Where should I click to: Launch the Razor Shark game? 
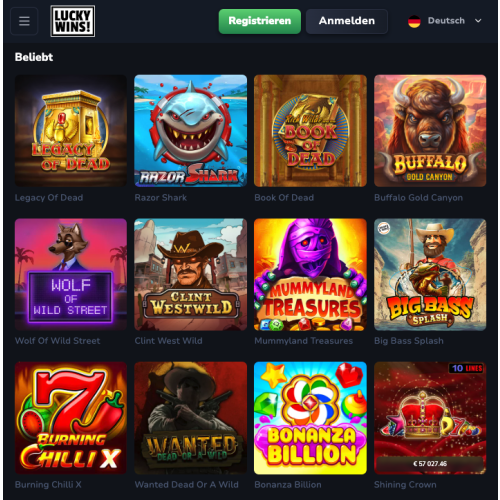click(190, 131)
